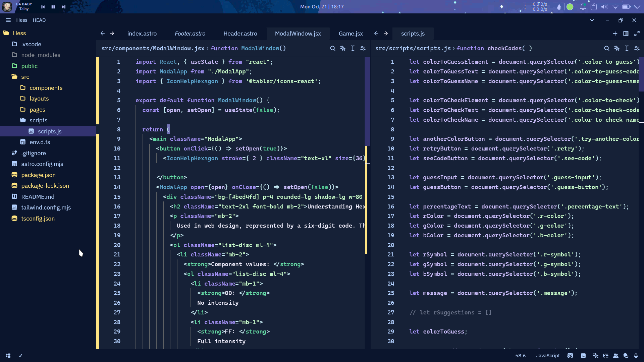Pause music in the top-bar media player
644x362 pixels.
tap(53, 7)
